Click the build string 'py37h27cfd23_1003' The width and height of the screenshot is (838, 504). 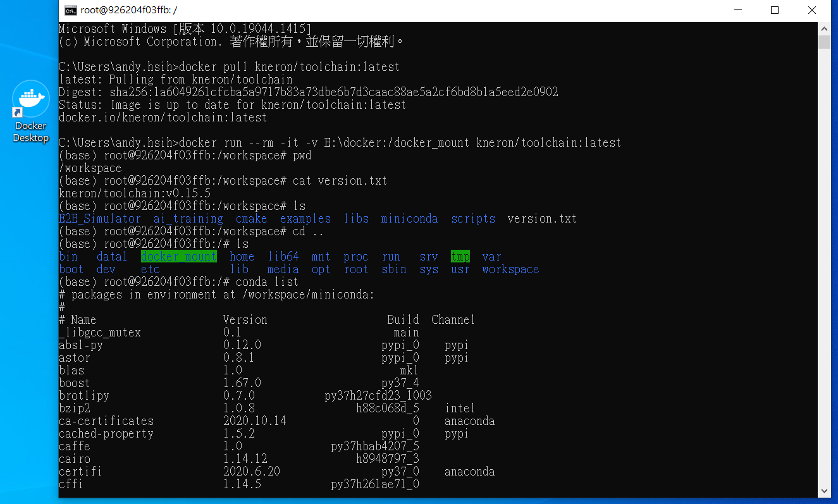pyautogui.click(x=378, y=395)
